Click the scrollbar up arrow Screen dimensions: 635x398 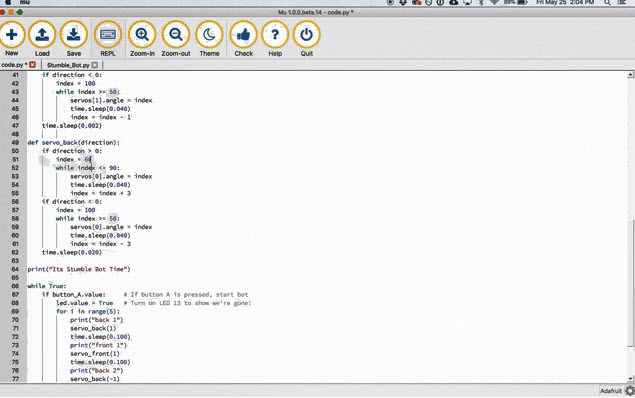point(630,74)
